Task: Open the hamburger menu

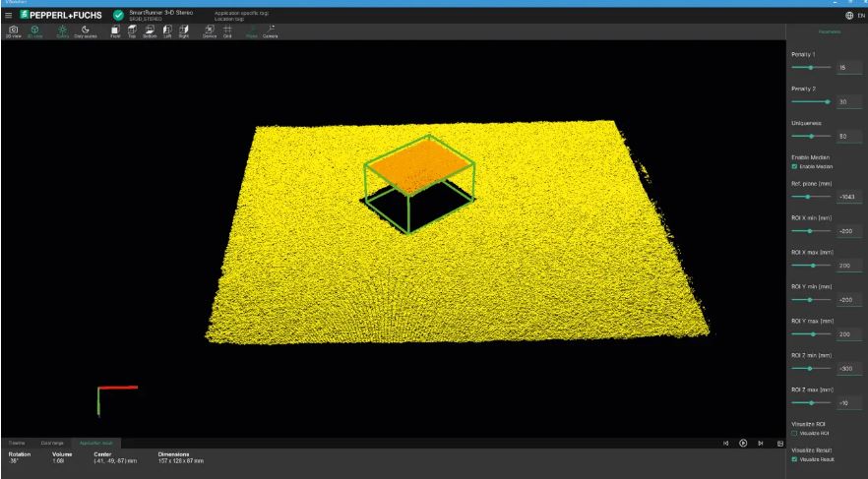Action: 8,16
